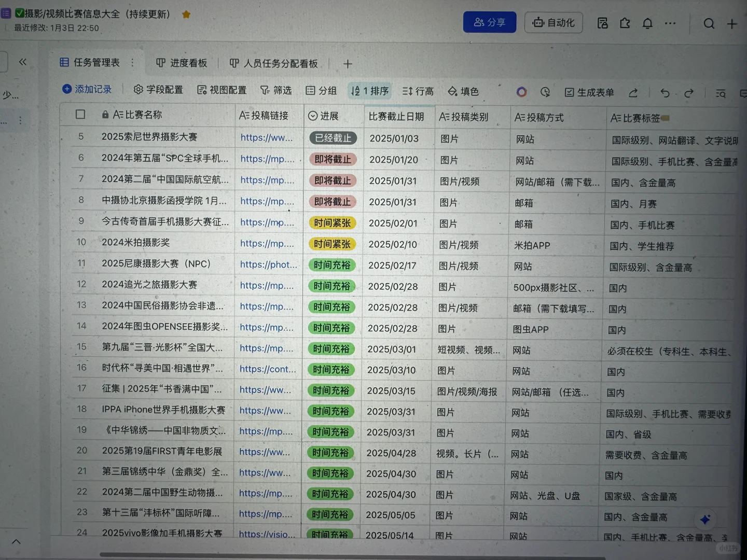Viewport: 747px width, 560px height.
Task: Open the notification bell icon
Action: (x=647, y=23)
